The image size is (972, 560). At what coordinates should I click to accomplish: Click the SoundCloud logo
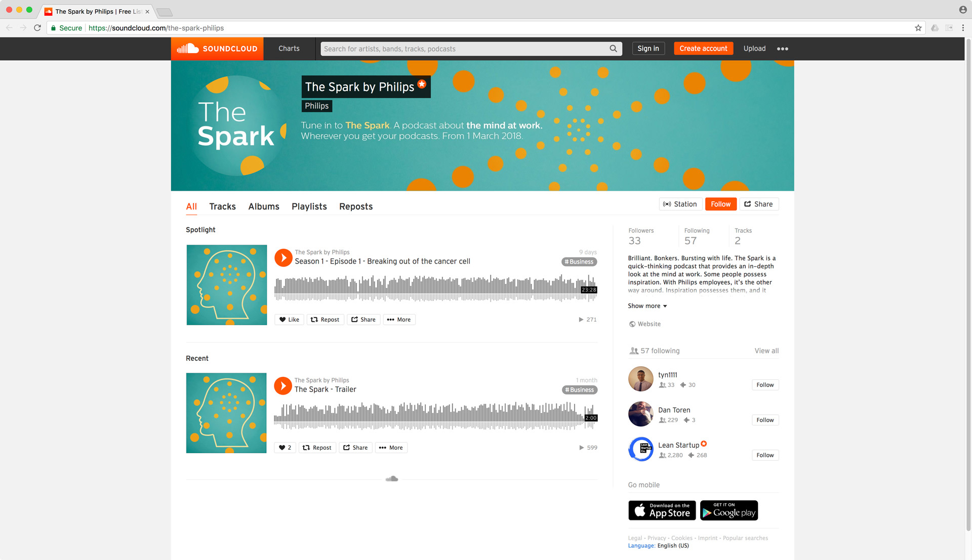pos(217,49)
